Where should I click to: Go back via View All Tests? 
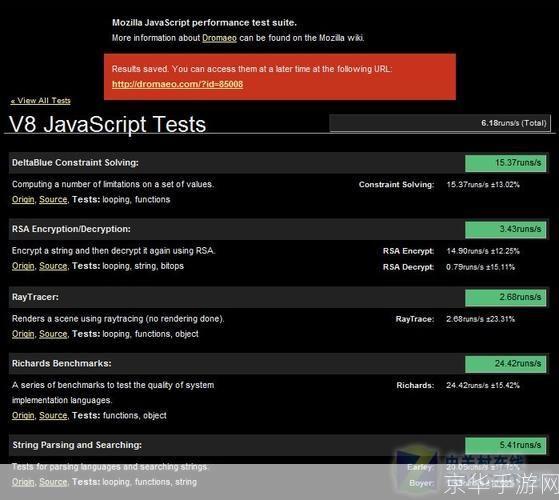coord(41,100)
